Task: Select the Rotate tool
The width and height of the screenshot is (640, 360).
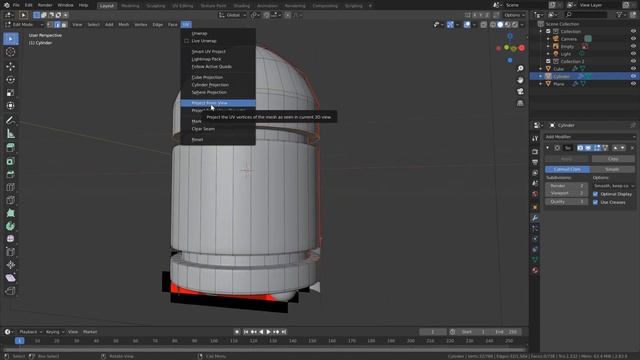Action: point(11,80)
